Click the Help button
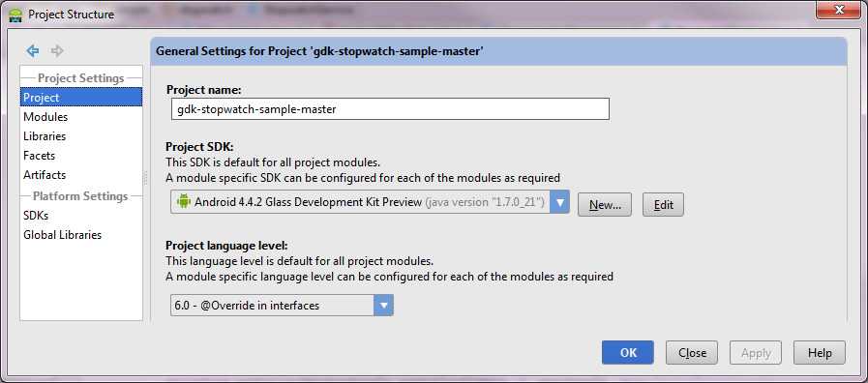 click(x=820, y=353)
